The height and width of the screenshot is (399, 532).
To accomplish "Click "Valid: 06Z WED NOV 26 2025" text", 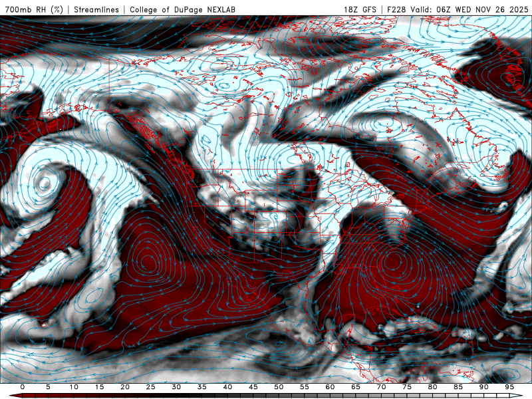I will pos(469,9).
